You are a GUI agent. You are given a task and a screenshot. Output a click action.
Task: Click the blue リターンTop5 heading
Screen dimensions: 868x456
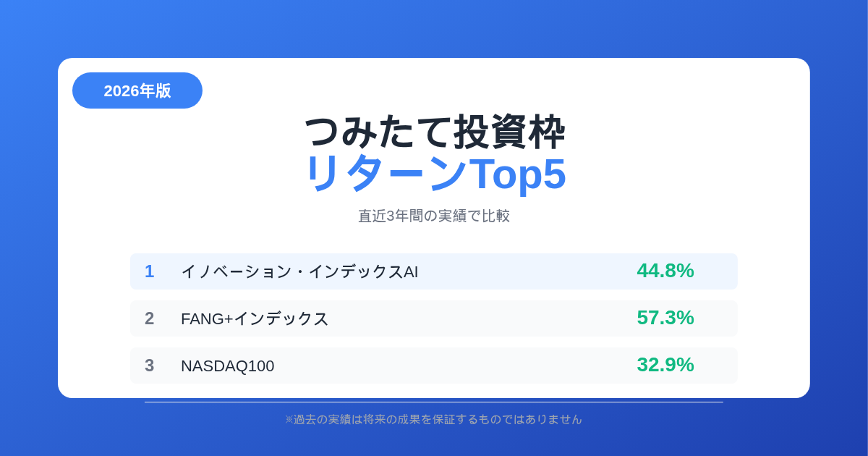[x=434, y=174]
